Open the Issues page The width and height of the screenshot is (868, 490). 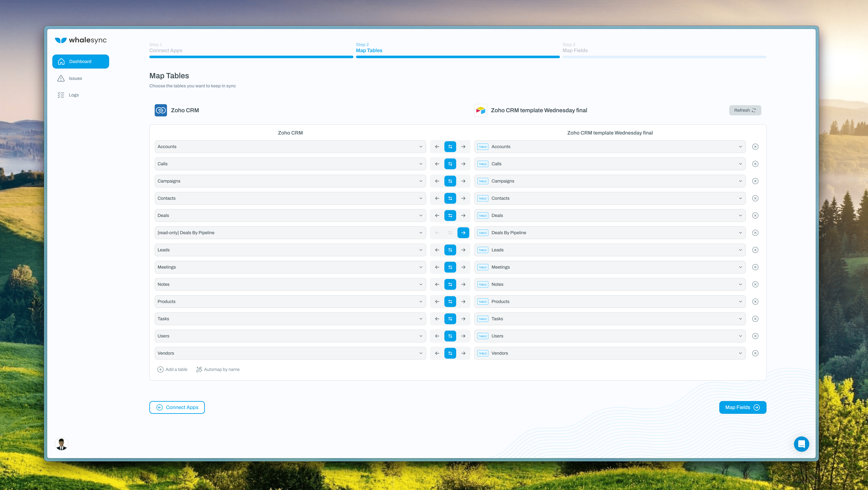(x=70, y=78)
